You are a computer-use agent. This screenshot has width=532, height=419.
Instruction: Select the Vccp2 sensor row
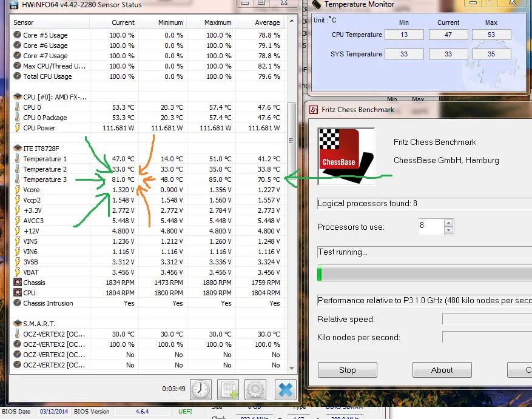coord(147,200)
